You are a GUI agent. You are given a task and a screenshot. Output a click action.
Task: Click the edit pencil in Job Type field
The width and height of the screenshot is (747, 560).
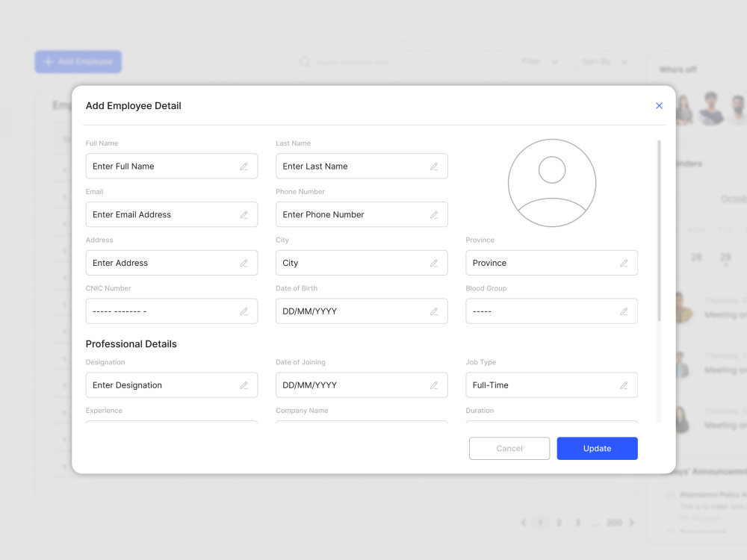(x=624, y=385)
